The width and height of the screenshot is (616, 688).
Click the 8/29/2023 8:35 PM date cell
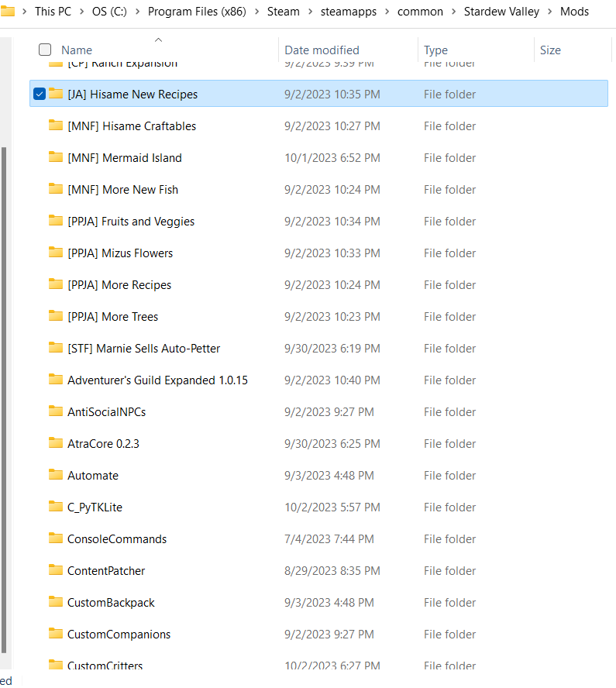coord(332,570)
